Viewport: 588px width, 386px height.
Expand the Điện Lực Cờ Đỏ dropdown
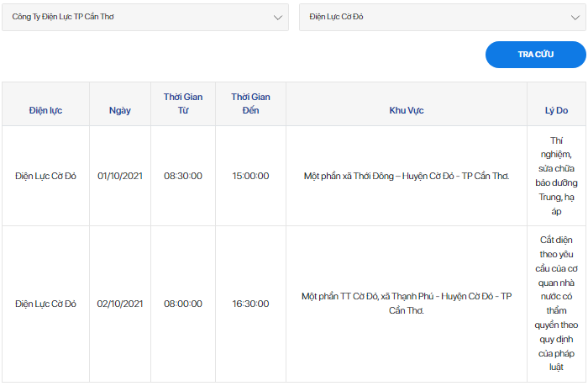[x=443, y=18]
